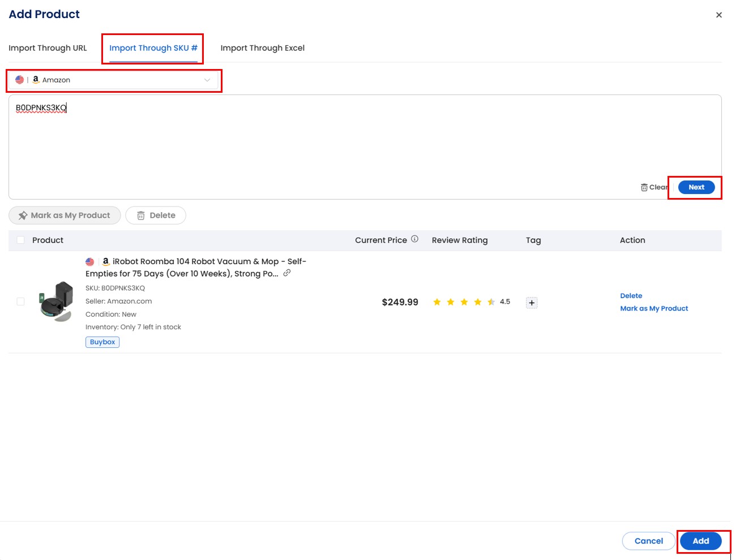Click the pin icon in Mark as My Product
The image size is (736, 560).
pyautogui.click(x=23, y=216)
